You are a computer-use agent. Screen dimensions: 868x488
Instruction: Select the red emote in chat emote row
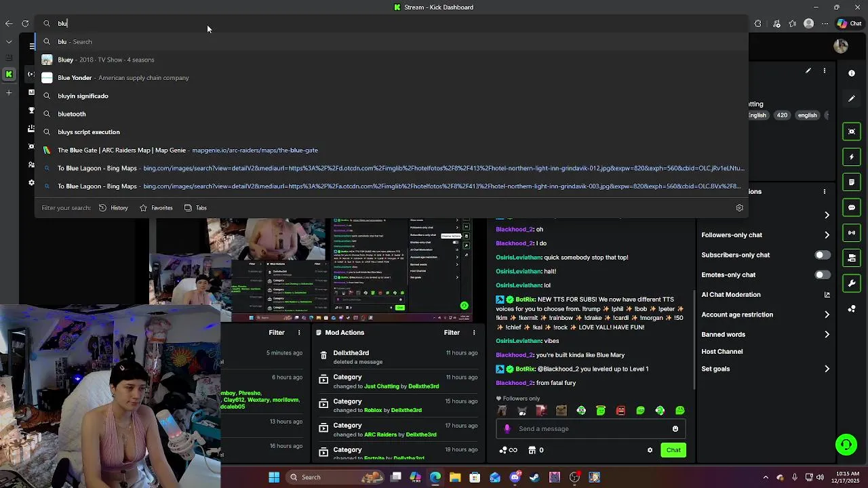(x=620, y=410)
